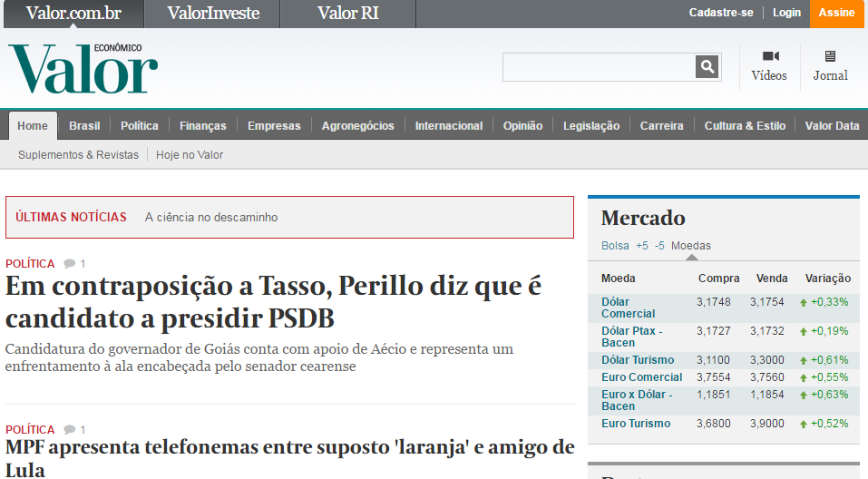Viewport: 868px width, 479px height.
Task: Open the Finanças menu
Action: click(x=202, y=126)
